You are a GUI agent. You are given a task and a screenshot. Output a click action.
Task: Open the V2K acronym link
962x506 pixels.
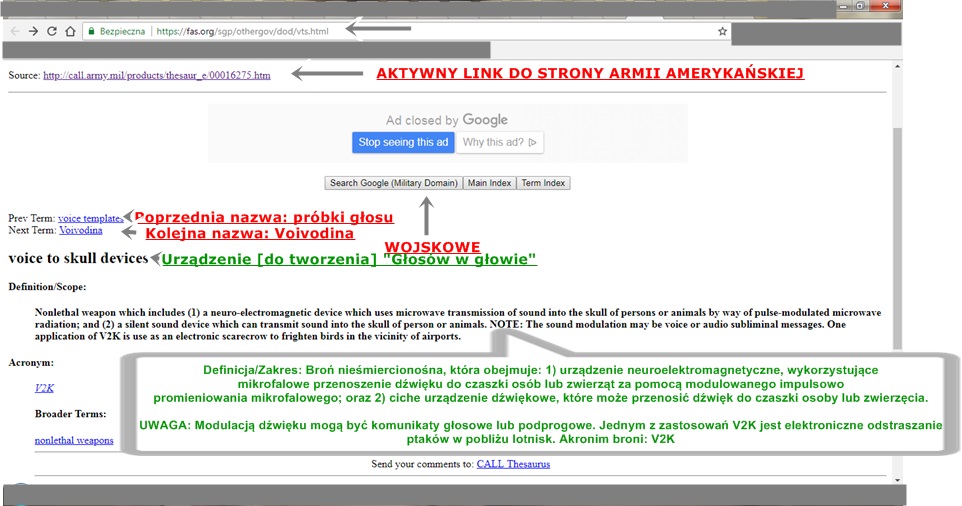[x=44, y=388]
